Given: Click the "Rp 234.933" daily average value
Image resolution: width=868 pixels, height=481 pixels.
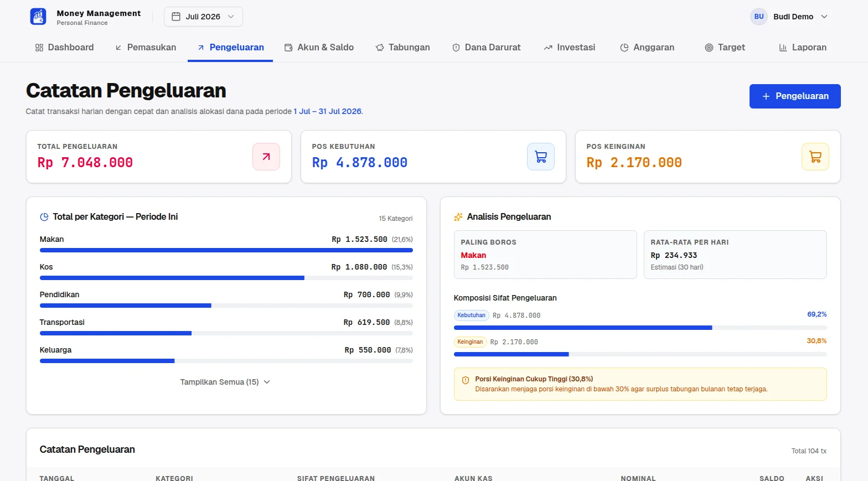Looking at the screenshot, I should [674, 255].
